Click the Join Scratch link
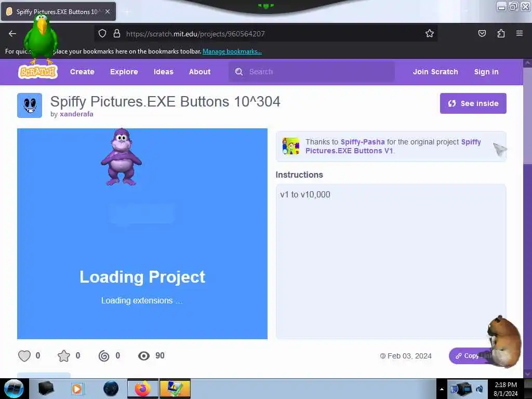 (x=435, y=72)
